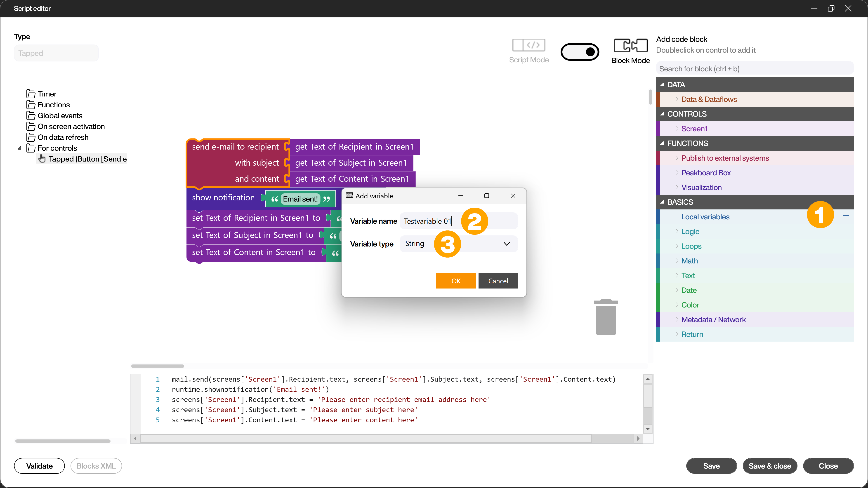Click the Block Mode puzzle icon
Viewport: 868px width, 488px height.
[x=630, y=45]
